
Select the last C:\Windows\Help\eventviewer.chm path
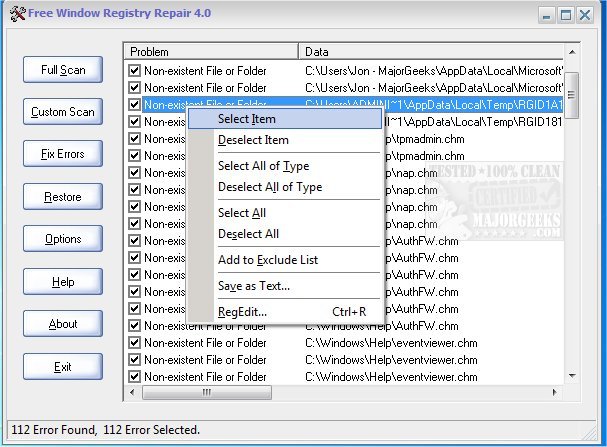(391, 377)
